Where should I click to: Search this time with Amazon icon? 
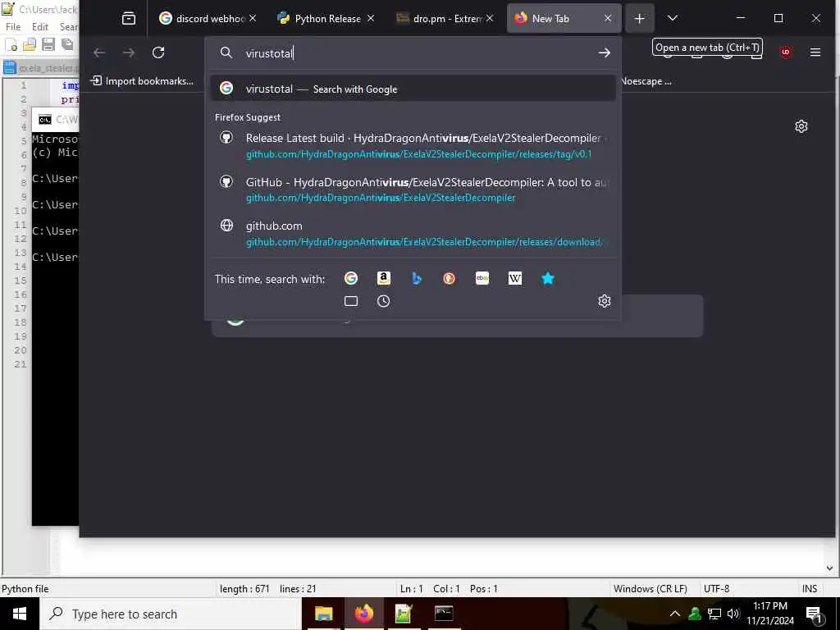(x=384, y=279)
